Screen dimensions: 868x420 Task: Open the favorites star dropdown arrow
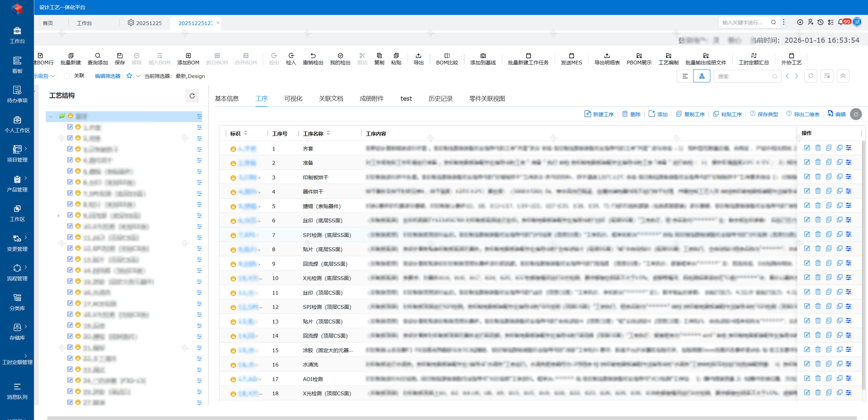coord(138,76)
